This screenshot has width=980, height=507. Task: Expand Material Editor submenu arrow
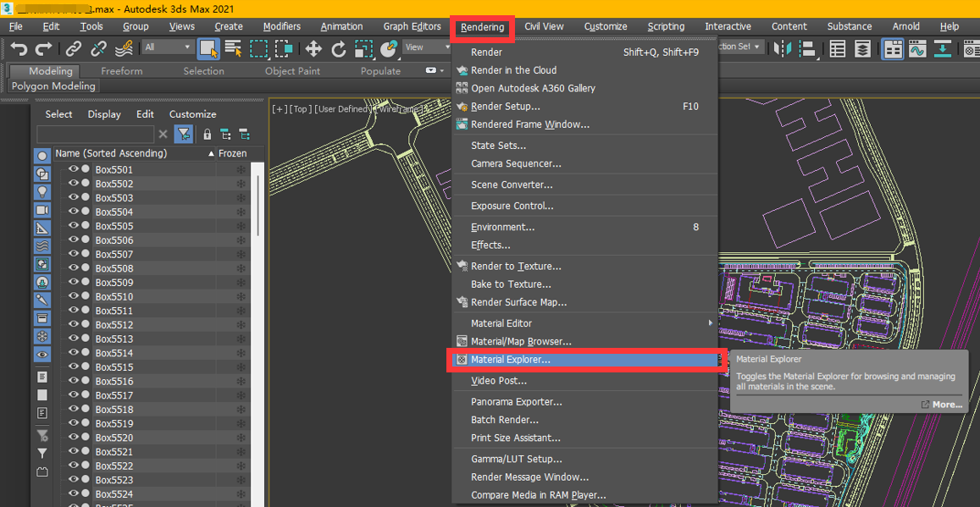(x=710, y=323)
